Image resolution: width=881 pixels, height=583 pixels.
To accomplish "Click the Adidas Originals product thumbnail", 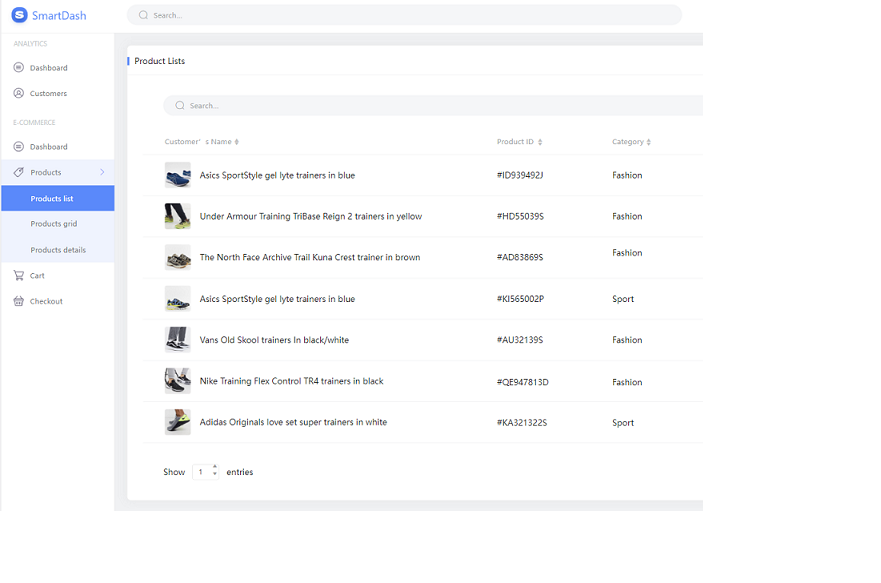I will click(178, 422).
